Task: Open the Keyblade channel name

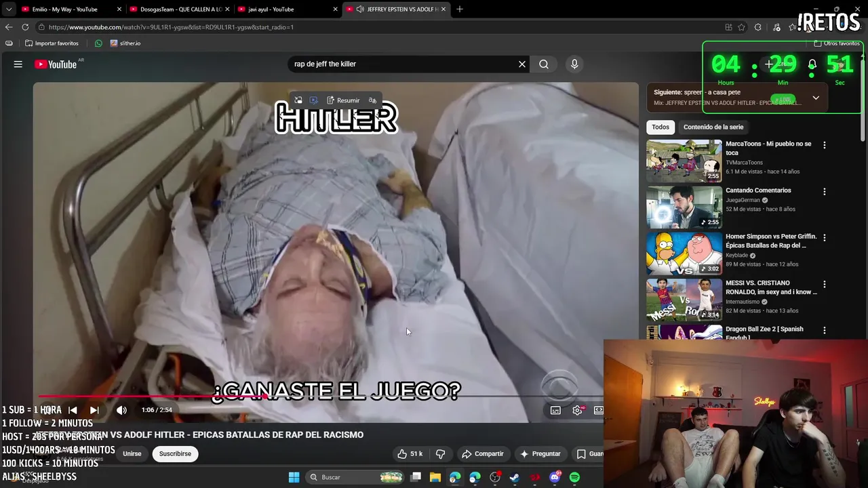Action: point(736,256)
